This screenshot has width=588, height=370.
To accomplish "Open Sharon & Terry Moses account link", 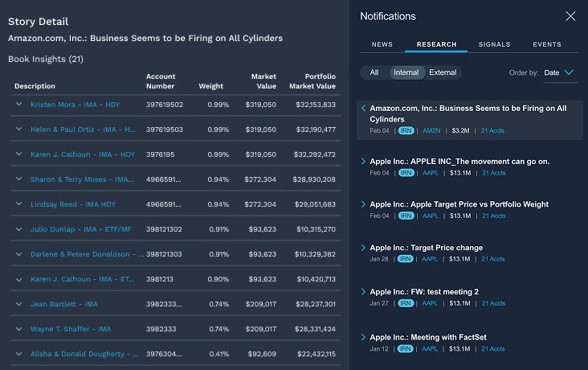I will point(82,179).
